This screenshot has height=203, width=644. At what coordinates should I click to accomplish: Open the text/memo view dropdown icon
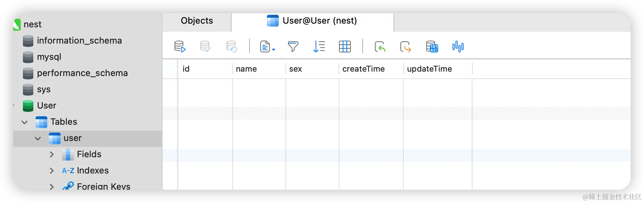pos(267,47)
